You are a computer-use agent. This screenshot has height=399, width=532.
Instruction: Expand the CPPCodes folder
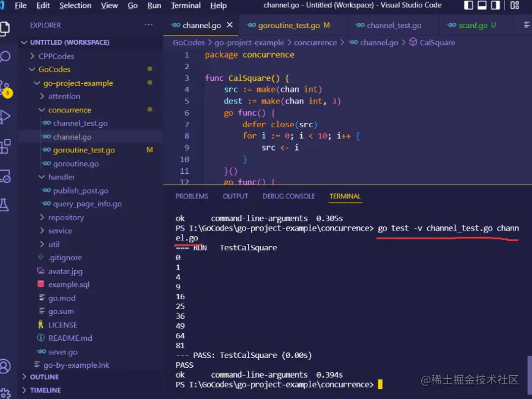point(56,56)
